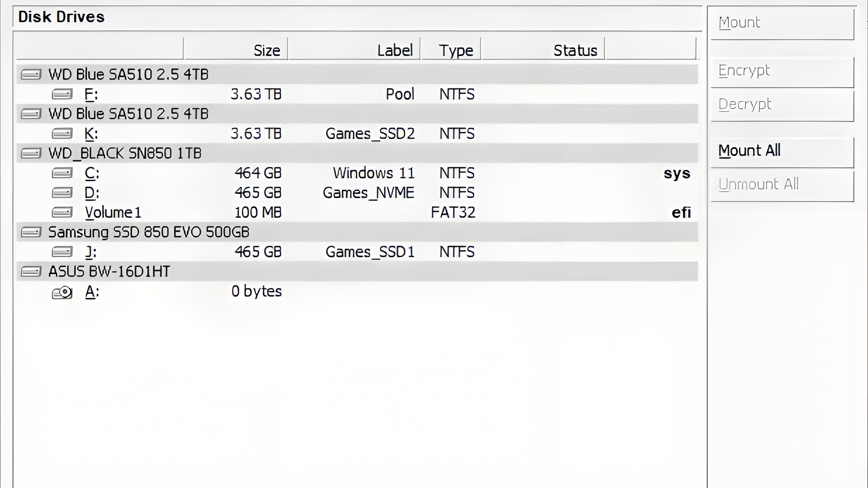This screenshot has height=488, width=868.
Task: Click the Games_NVME label
Action: (x=368, y=193)
